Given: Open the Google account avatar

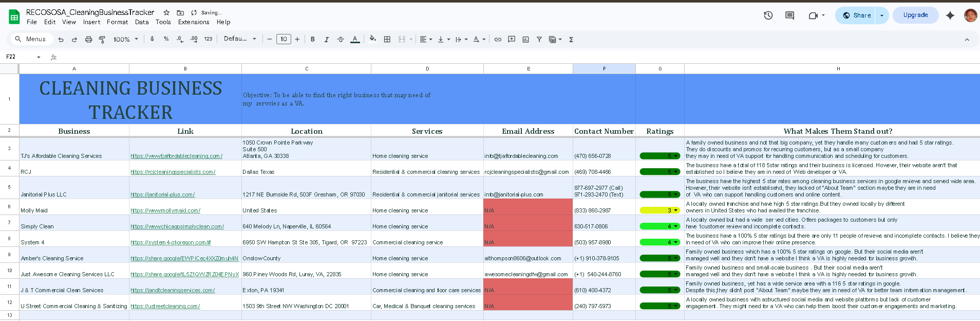Looking at the screenshot, I should point(970,15).
